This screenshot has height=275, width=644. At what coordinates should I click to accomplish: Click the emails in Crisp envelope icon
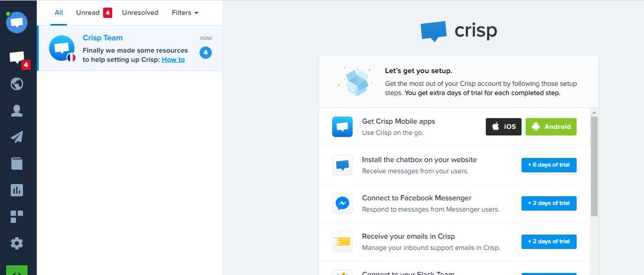click(x=342, y=242)
